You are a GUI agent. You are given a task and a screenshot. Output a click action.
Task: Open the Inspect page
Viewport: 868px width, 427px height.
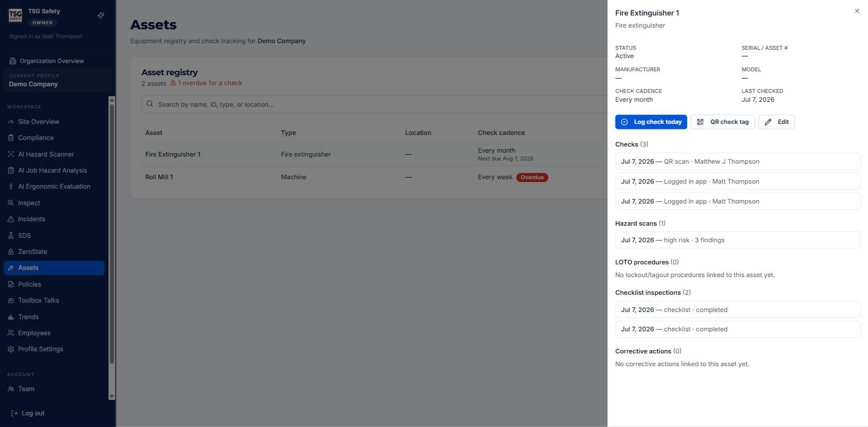(x=54, y=203)
